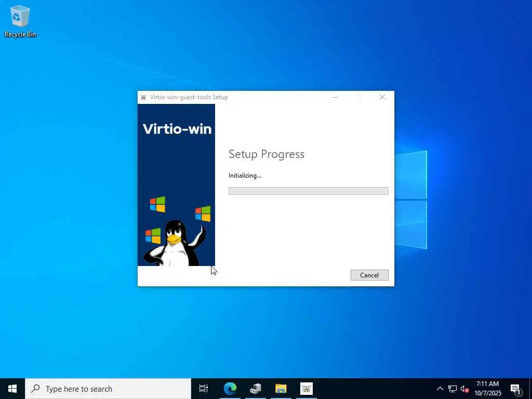
Task: Focus the Type here to search box
Action: click(108, 389)
